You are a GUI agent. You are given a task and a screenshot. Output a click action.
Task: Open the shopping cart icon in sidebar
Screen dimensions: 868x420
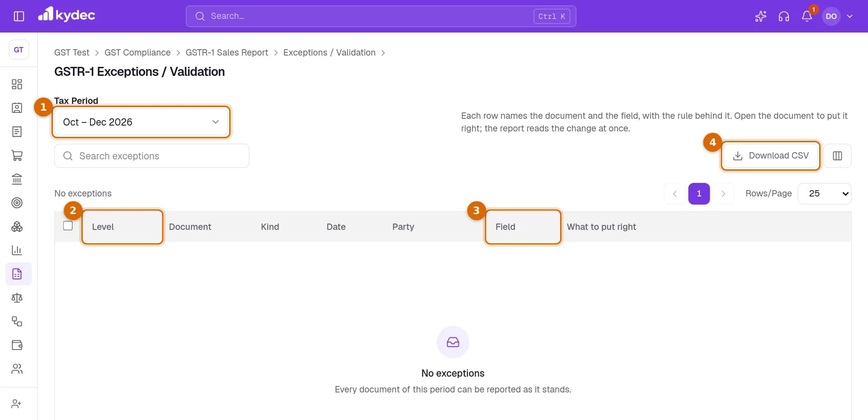[x=17, y=155]
